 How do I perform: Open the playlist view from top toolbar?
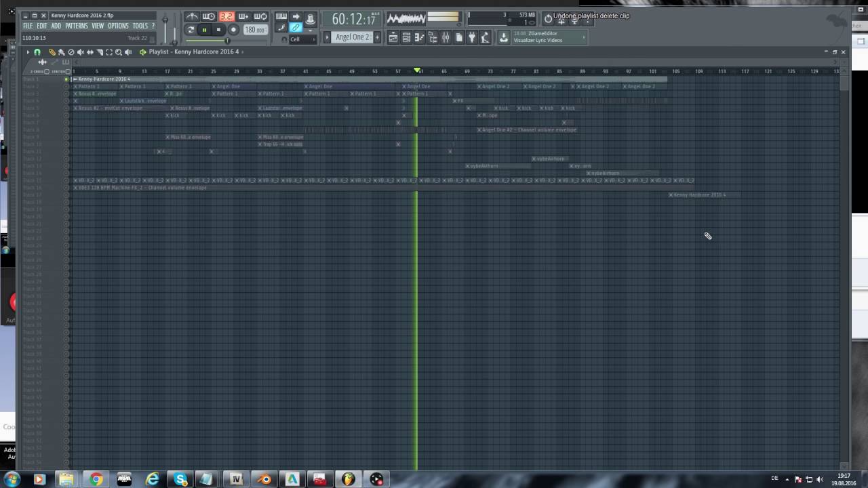pyautogui.click(x=393, y=37)
